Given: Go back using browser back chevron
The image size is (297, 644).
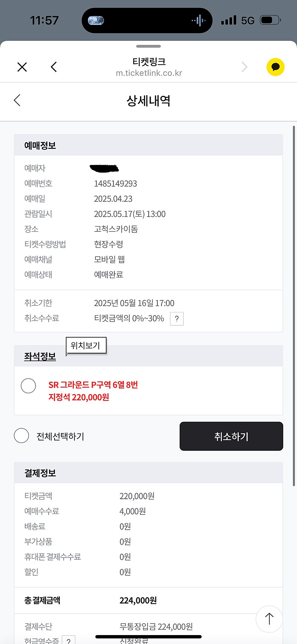Looking at the screenshot, I should (x=54, y=67).
